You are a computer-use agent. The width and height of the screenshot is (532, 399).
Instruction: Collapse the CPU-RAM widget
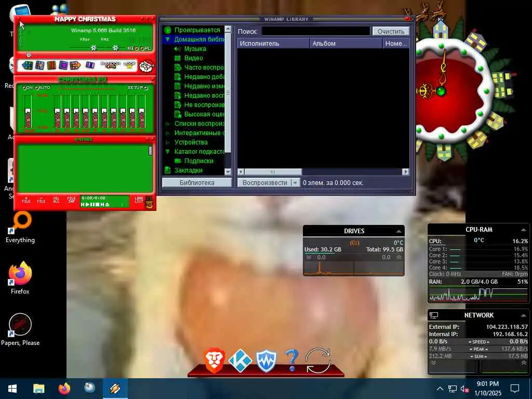[524, 230]
